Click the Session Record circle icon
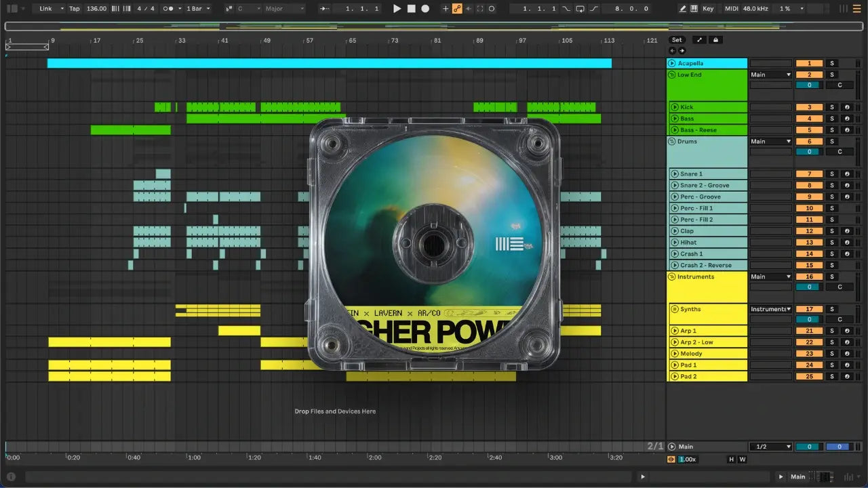Viewport: 868px width, 488px height. pyautogui.click(x=492, y=9)
